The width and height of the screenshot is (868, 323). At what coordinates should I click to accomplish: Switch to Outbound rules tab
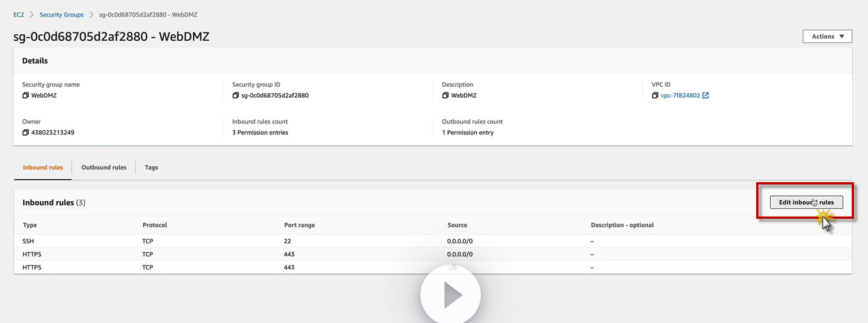[x=104, y=168]
